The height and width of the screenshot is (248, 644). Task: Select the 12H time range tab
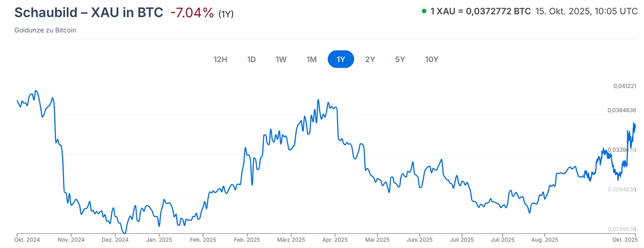pos(220,59)
